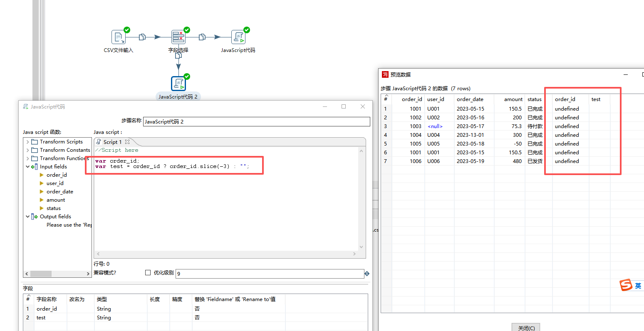Click the Sogou input method S icon
644x331 pixels.
tap(626, 285)
